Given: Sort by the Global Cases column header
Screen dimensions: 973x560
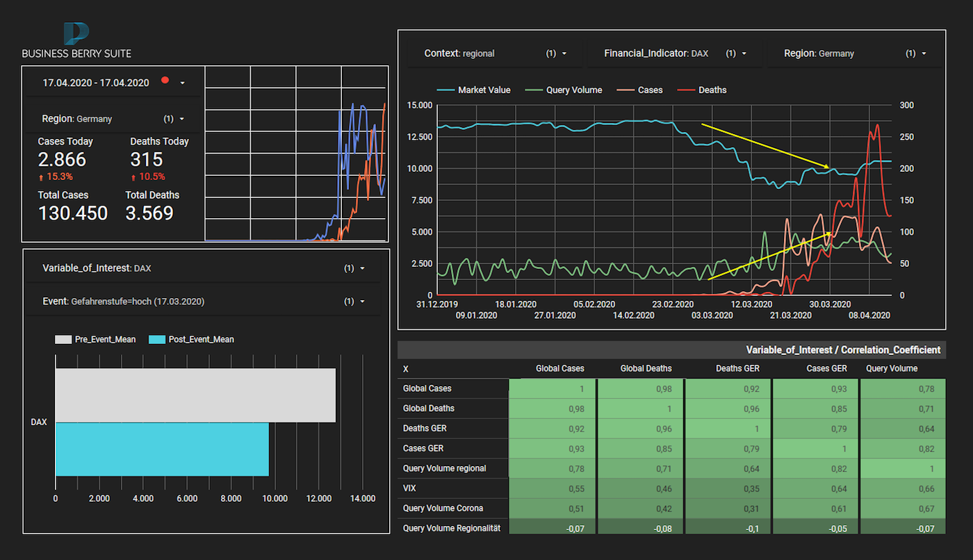Looking at the screenshot, I should tap(559, 368).
